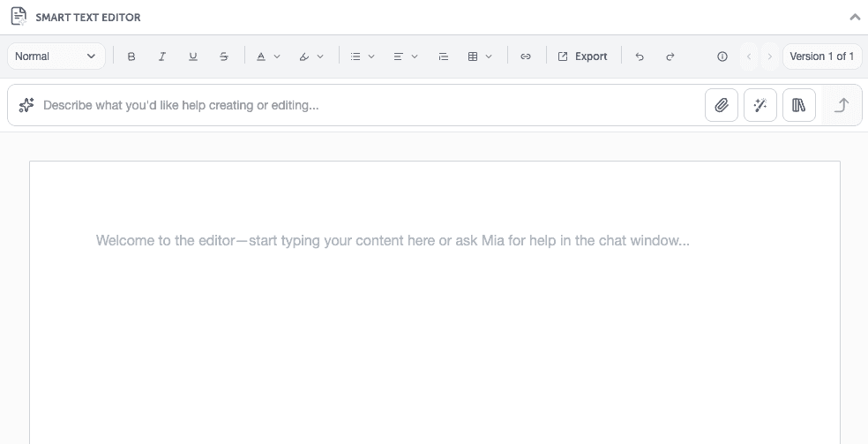The image size is (868, 444).
Task: Click the Export button
Action: (x=582, y=56)
